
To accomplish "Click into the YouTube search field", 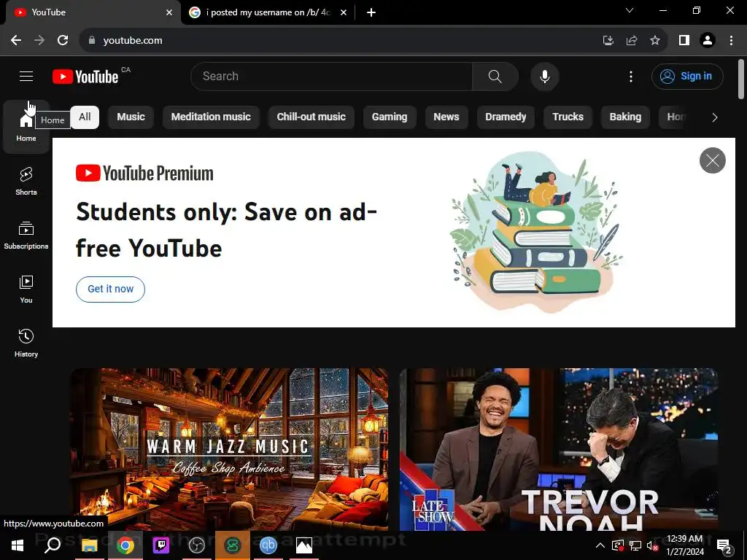I will click(x=332, y=76).
